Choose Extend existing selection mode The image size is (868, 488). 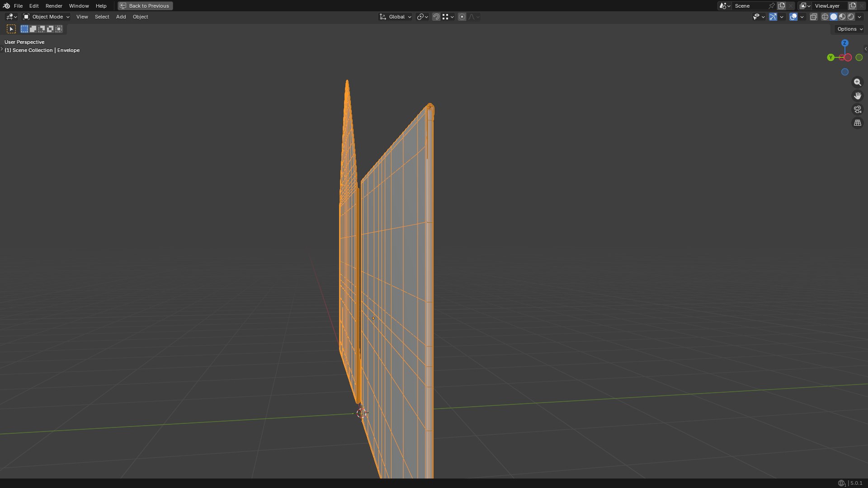pyautogui.click(x=33, y=29)
